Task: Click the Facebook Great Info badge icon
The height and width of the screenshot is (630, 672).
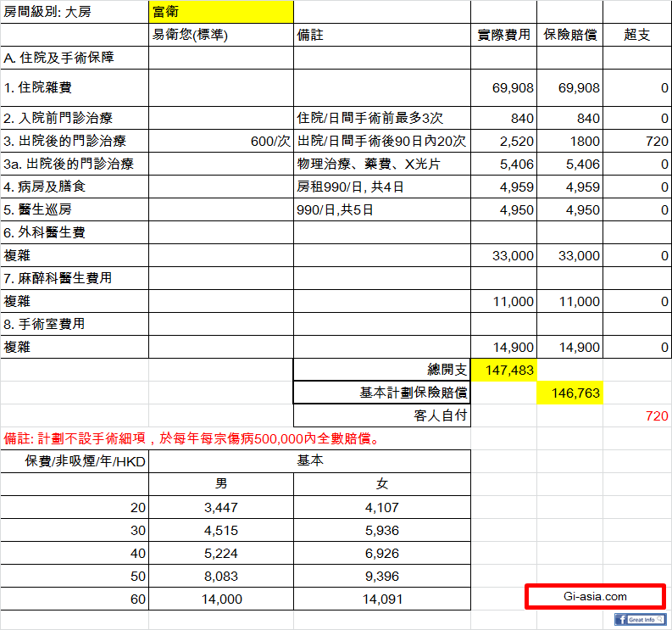Action: [640, 619]
